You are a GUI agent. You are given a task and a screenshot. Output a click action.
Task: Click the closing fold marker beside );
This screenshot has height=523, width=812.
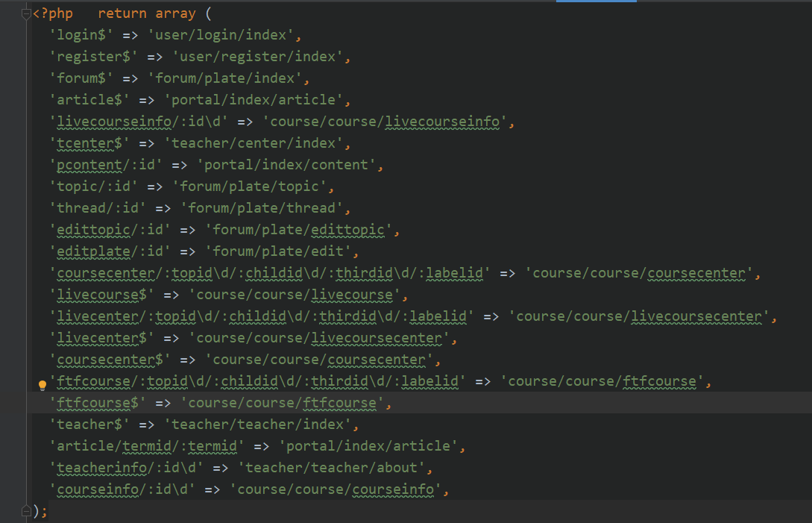[x=26, y=511]
